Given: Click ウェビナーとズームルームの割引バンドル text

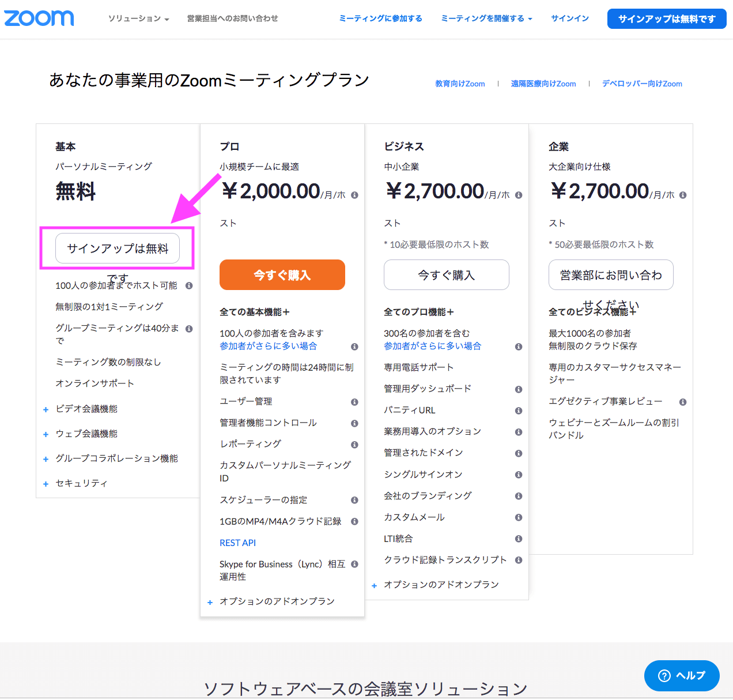Looking at the screenshot, I should (x=614, y=429).
